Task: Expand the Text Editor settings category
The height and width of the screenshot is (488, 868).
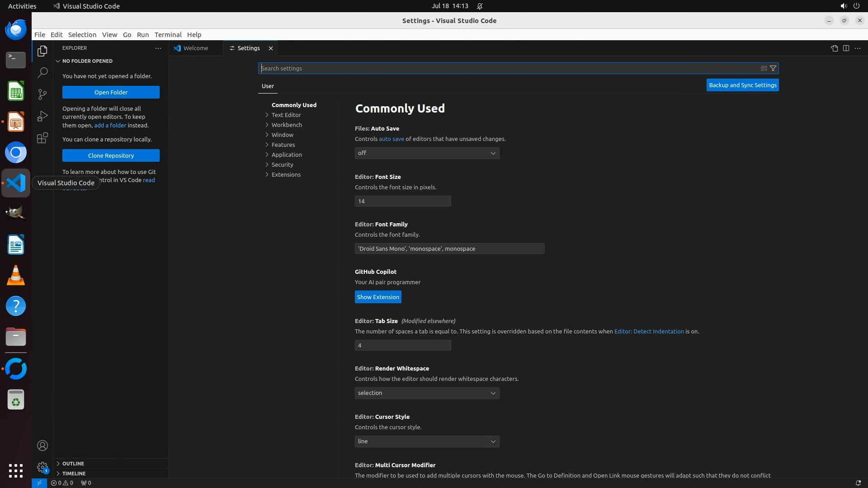Action: (x=286, y=115)
